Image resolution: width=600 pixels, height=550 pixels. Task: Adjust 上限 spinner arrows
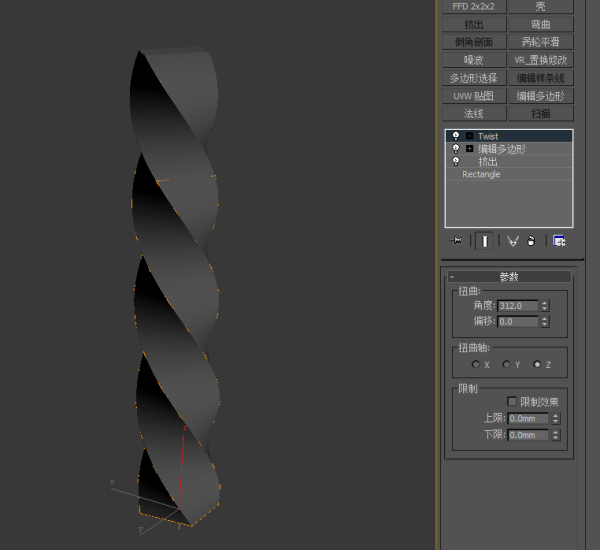tap(556, 418)
